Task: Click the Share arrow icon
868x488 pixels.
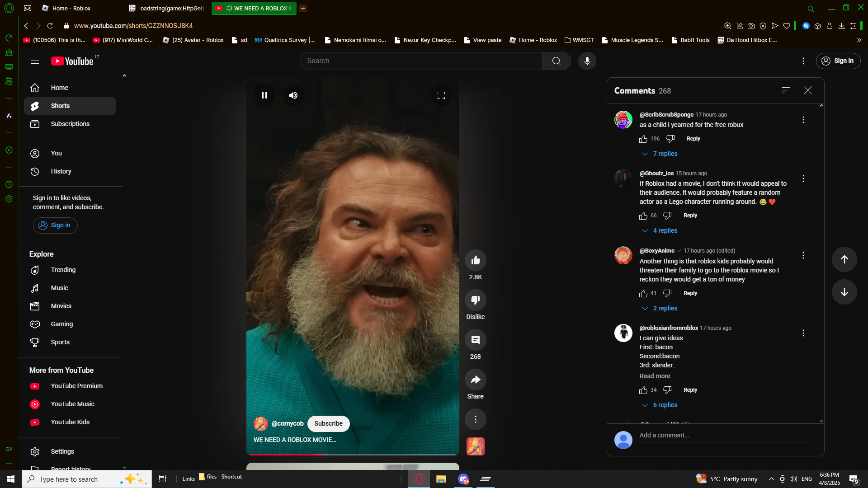Action: 475,380
